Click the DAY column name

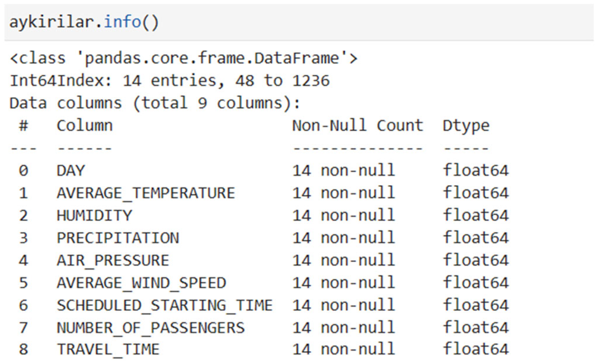click(x=71, y=170)
